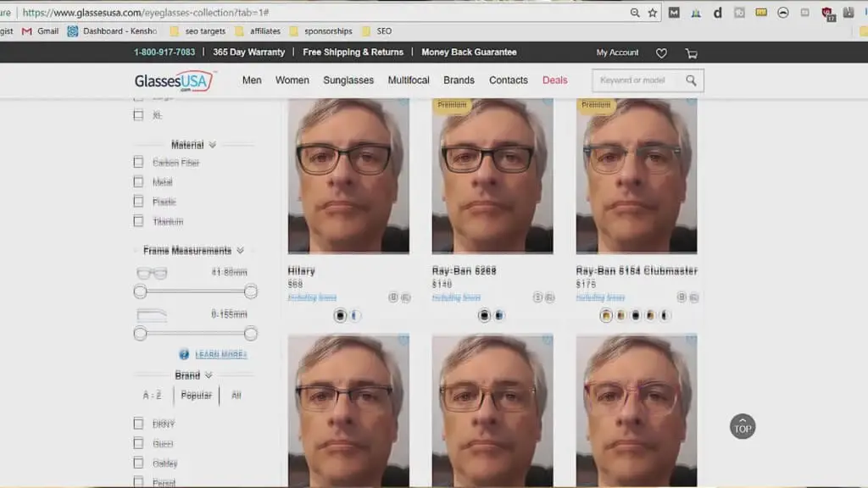This screenshot has width=868, height=488.
Task: Click the Gmail bookmark icon
Action: 26,31
